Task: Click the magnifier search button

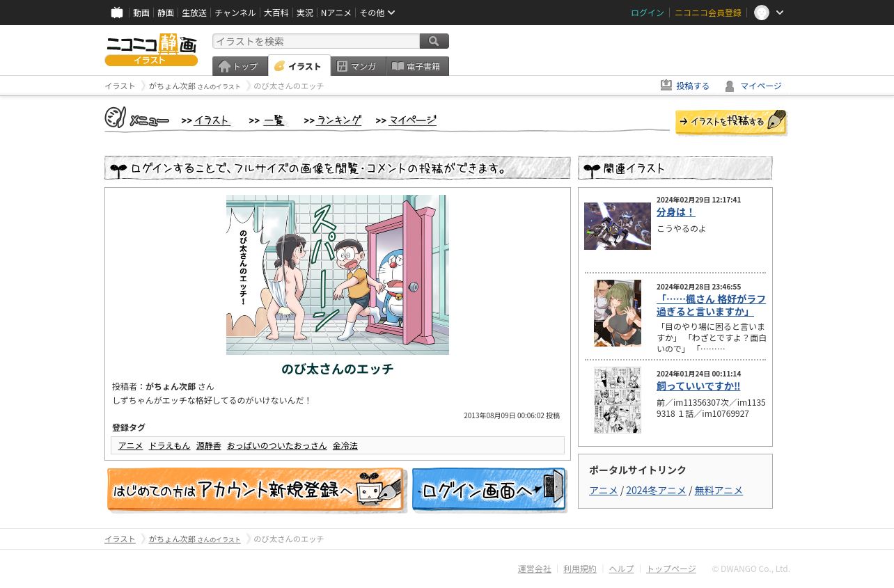Action: point(434,41)
